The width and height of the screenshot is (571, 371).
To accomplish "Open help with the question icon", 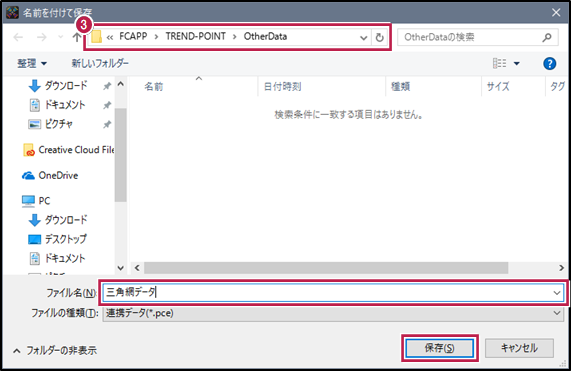I will coord(549,64).
